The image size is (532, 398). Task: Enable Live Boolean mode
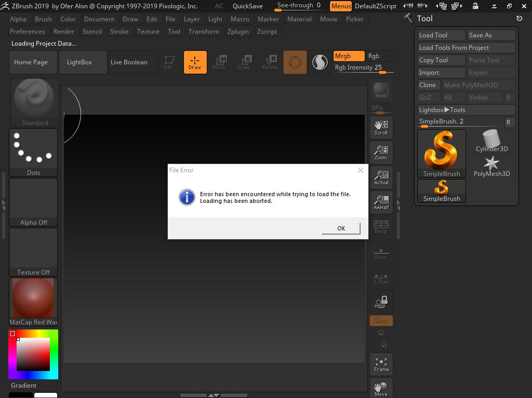pyautogui.click(x=129, y=62)
